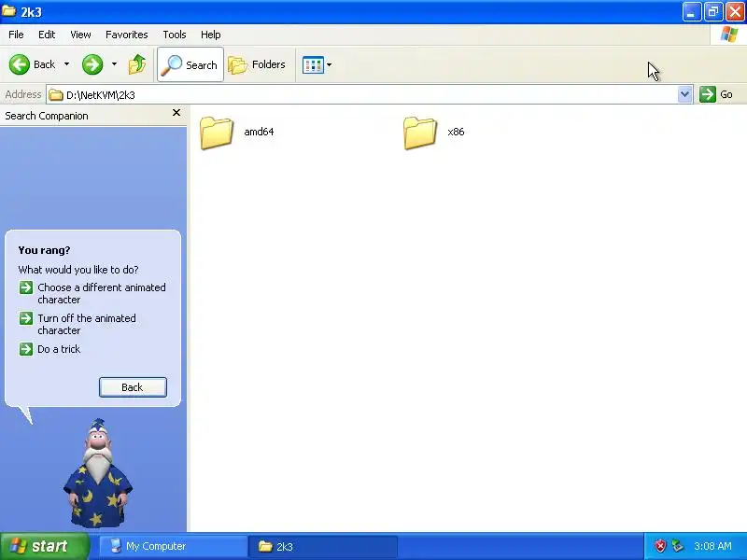Expand the address bar dropdown

[684, 94]
